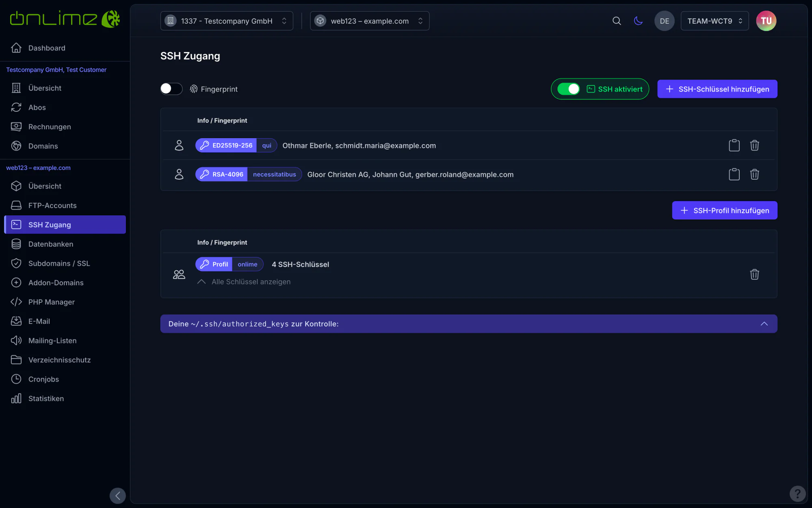
Task: Open Addon-Domains in sidebar
Action: pyautogui.click(x=65, y=282)
